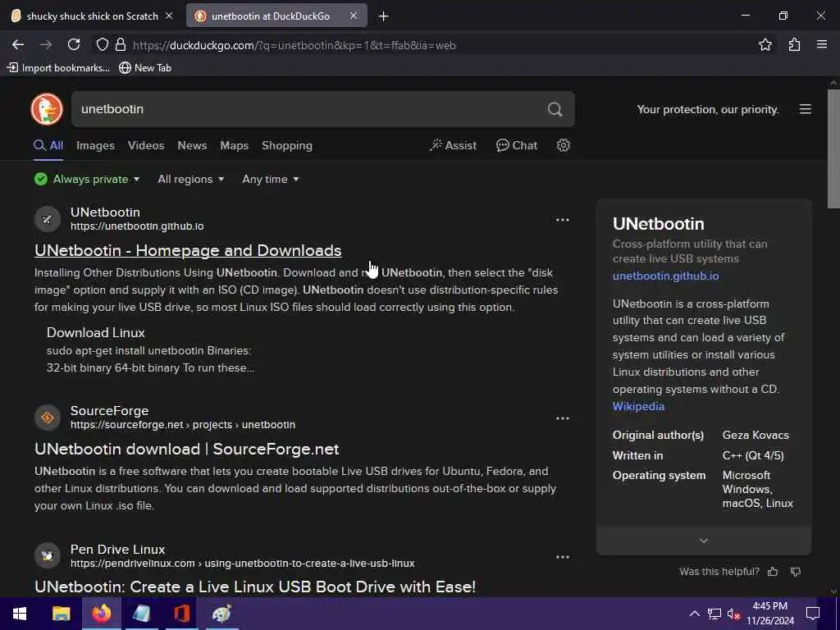Click the DuckDuckGo duck logo
This screenshot has width=840, height=630.
pos(47,109)
